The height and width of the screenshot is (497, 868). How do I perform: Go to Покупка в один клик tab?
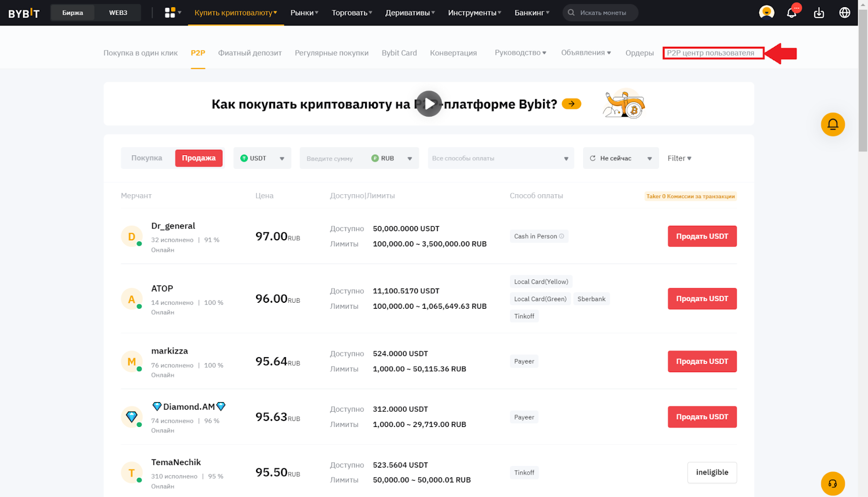[x=141, y=53]
